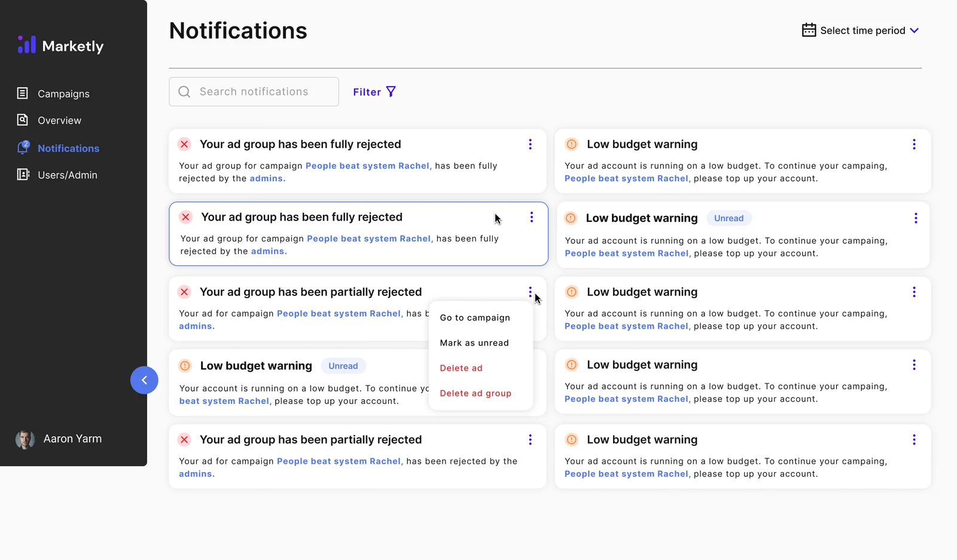Click the Unread badge in left-column Low budget card
The width and height of the screenshot is (957, 560).
click(343, 366)
